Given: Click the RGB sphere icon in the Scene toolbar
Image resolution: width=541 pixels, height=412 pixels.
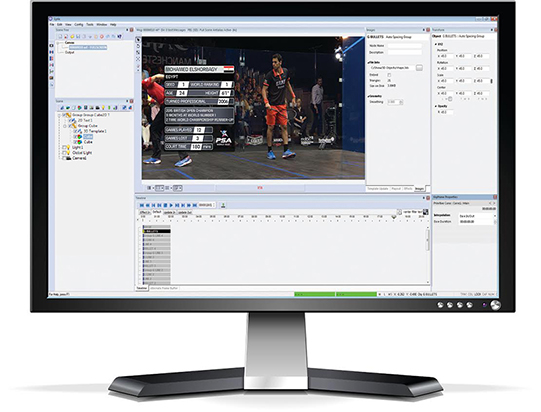Looking at the screenshot, I should pos(79,108).
